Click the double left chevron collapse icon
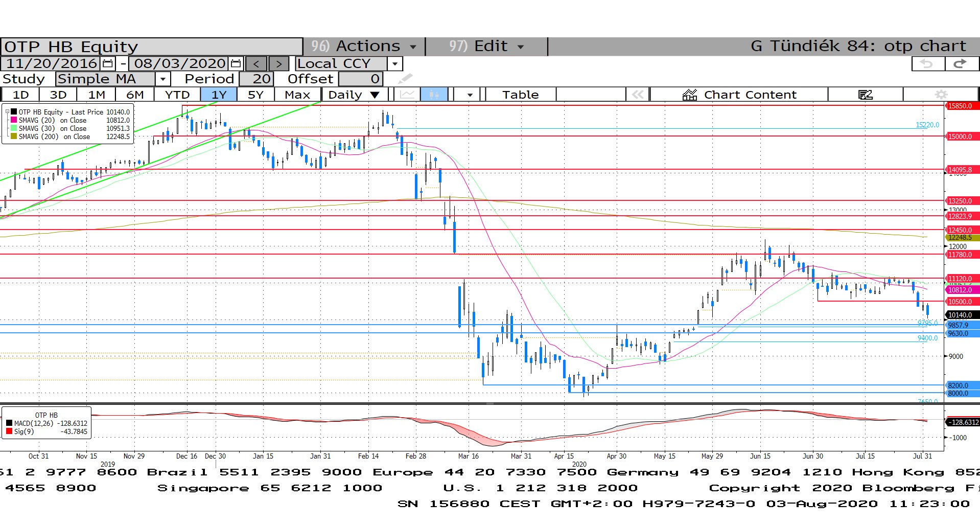 [x=638, y=95]
